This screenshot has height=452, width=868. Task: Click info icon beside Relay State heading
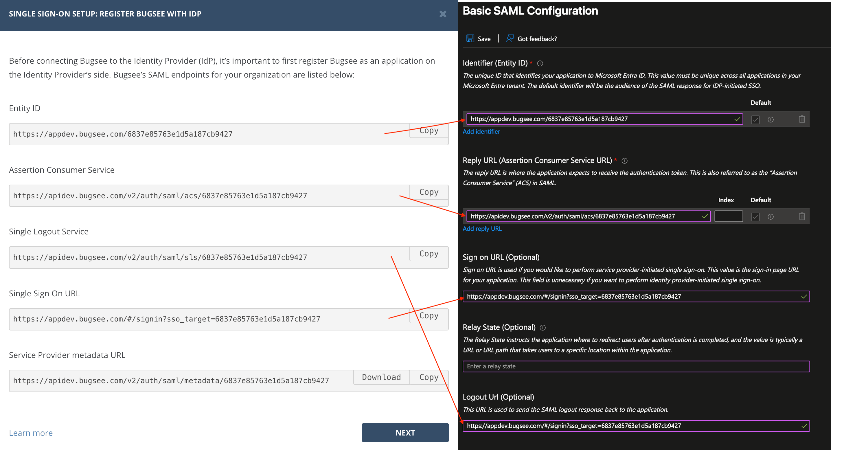click(x=542, y=328)
